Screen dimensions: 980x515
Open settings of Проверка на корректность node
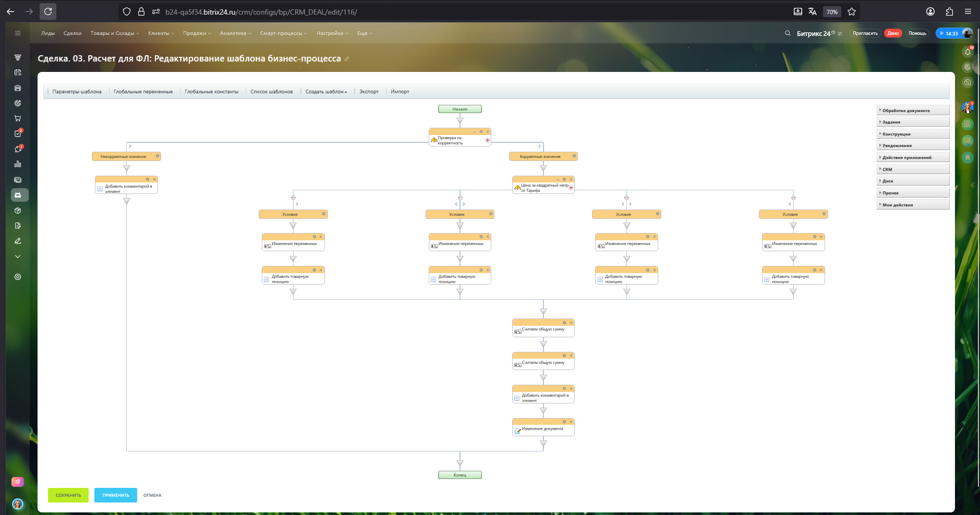point(481,132)
